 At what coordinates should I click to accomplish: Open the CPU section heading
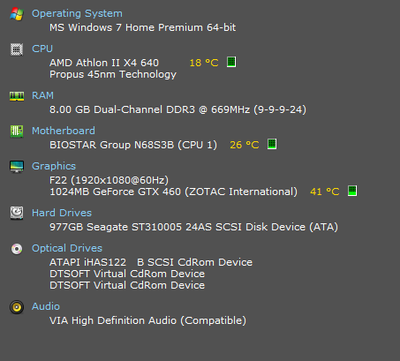click(42, 49)
